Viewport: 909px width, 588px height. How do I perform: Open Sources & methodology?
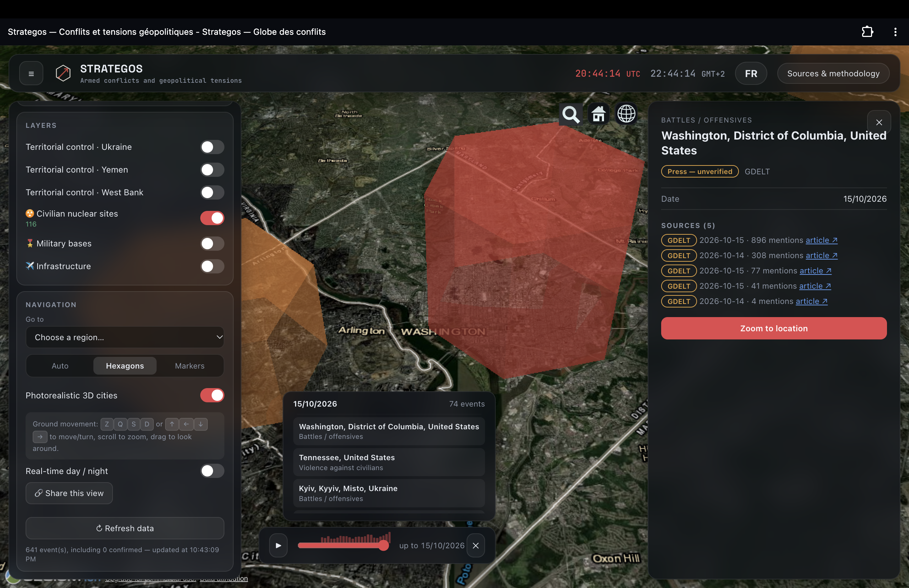[x=833, y=73]
